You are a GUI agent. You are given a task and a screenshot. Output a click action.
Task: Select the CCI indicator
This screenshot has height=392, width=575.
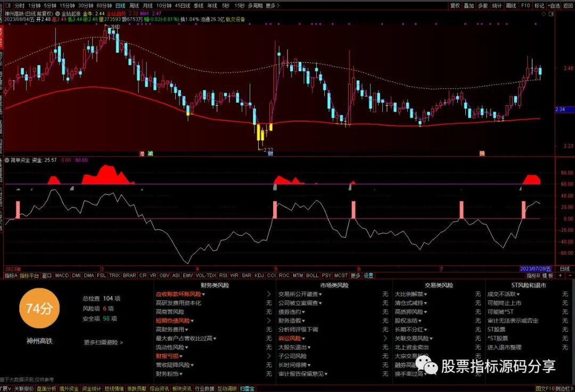272,276
